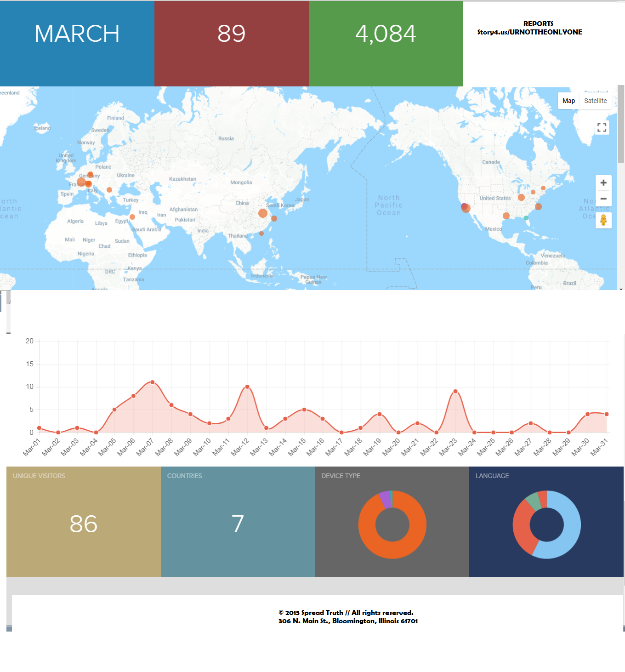Select the Unique Visitors tile showing 86

coord(84,522)
